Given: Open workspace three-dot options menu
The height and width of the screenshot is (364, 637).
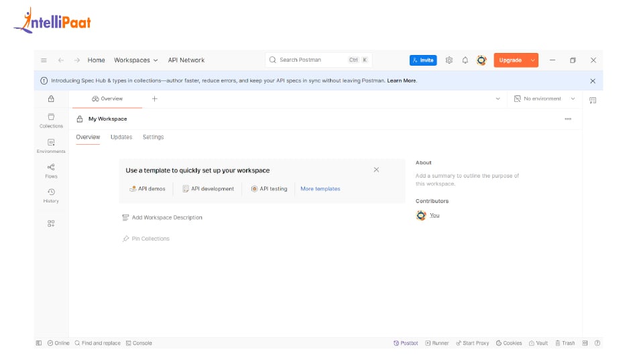Looking at the screenshot, I should click(x=568, y=119).
